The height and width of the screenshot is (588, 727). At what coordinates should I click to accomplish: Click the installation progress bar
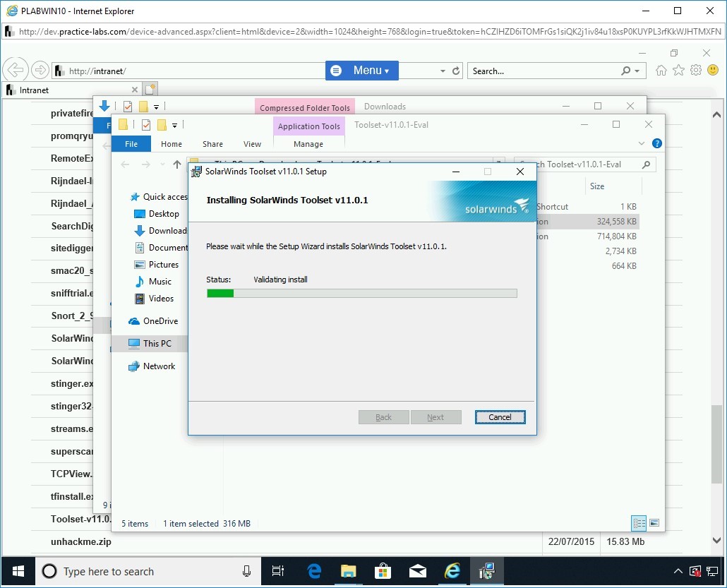pyautogui.click(x=361, y=293)
